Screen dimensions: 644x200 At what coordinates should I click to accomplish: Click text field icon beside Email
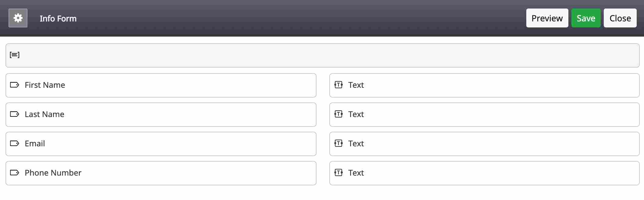338,143
